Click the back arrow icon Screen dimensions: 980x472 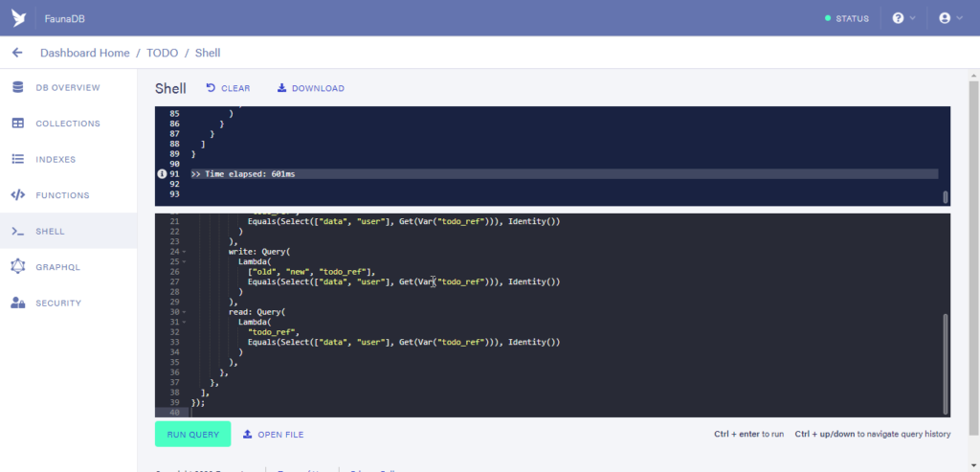[17, 53]
